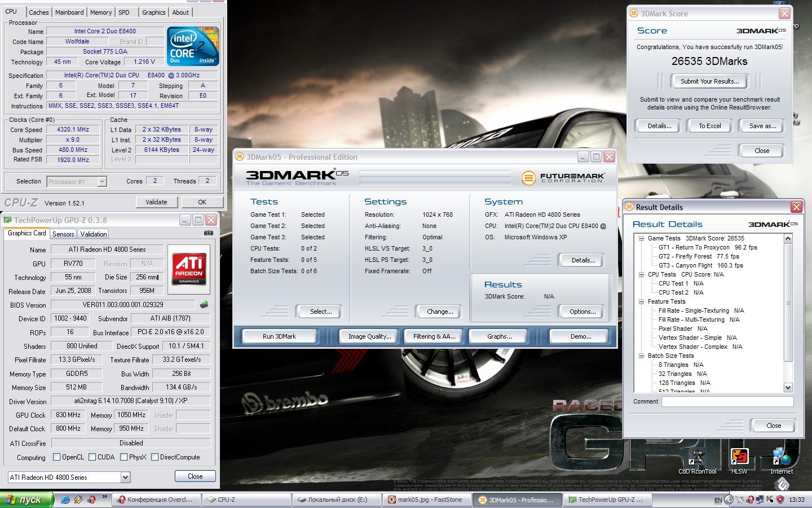Switch to the CPU-Z taskbar button
812x508 pixels.
pos(246,500)
